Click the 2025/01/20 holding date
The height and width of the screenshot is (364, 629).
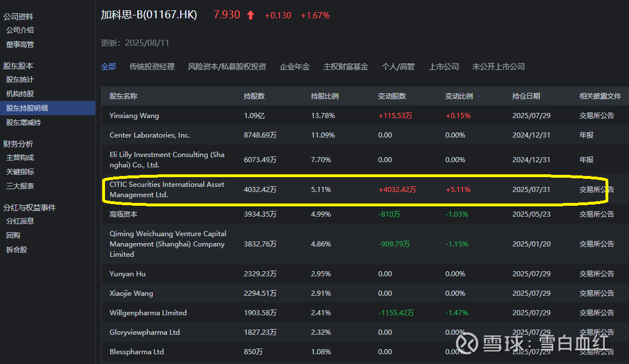pos(531,244)
